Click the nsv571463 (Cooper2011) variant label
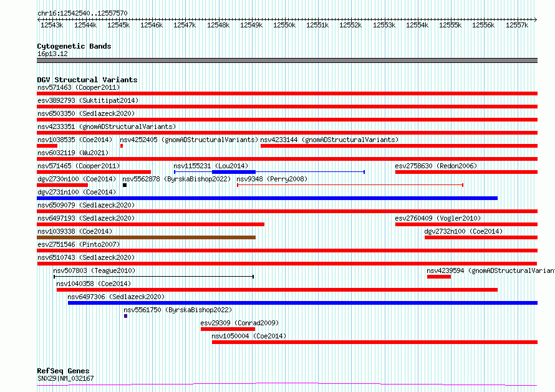 pos(79,87)
